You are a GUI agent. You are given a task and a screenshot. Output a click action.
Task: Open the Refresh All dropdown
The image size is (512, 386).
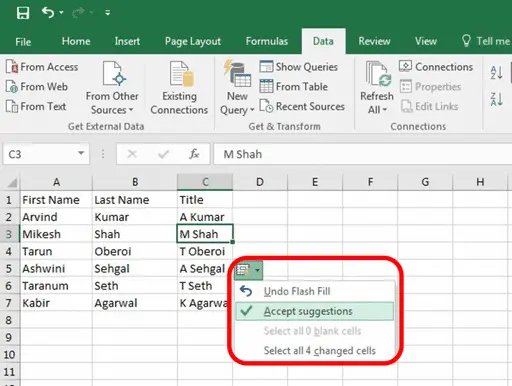coord(377,88)
